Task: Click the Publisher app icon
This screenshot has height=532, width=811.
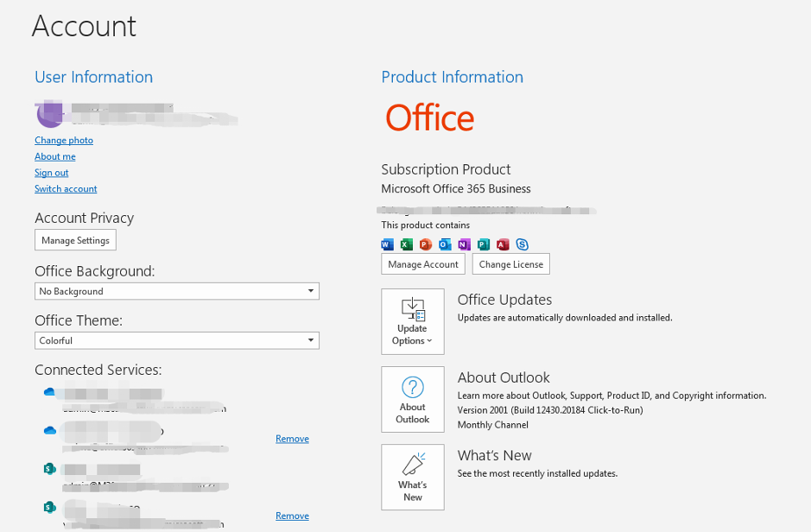Action: [484, 244]
